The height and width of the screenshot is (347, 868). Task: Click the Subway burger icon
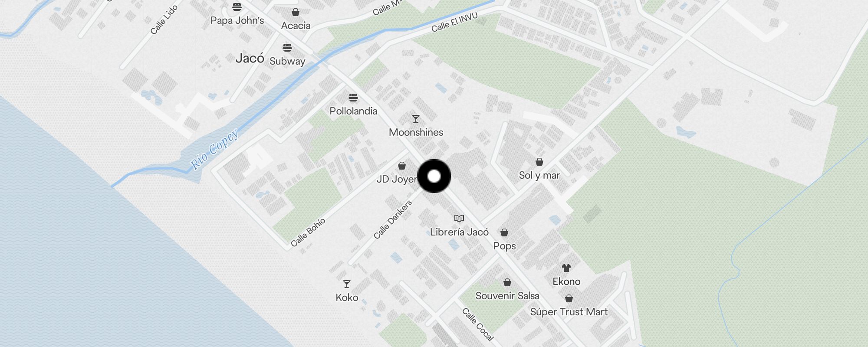(287, 47)
